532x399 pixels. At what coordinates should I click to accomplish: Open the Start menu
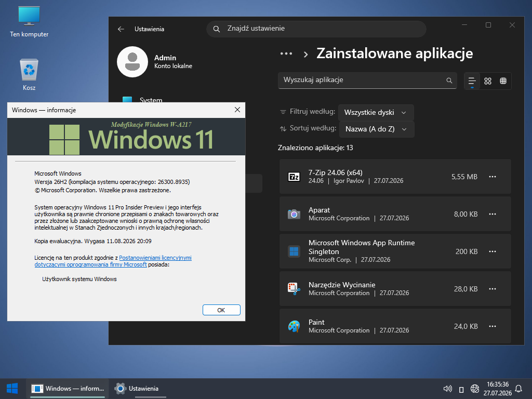click(x=12, y=389)
